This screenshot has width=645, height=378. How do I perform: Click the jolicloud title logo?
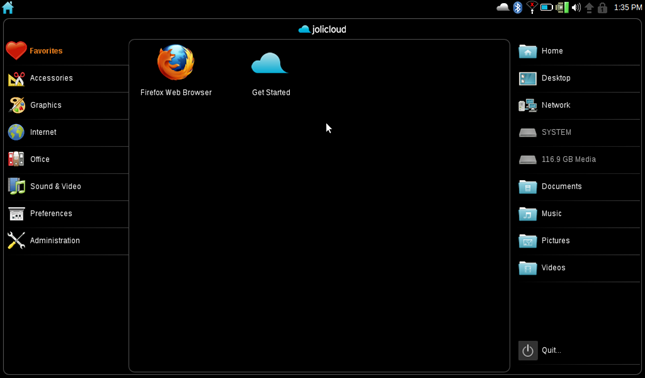tap(322, 29)
